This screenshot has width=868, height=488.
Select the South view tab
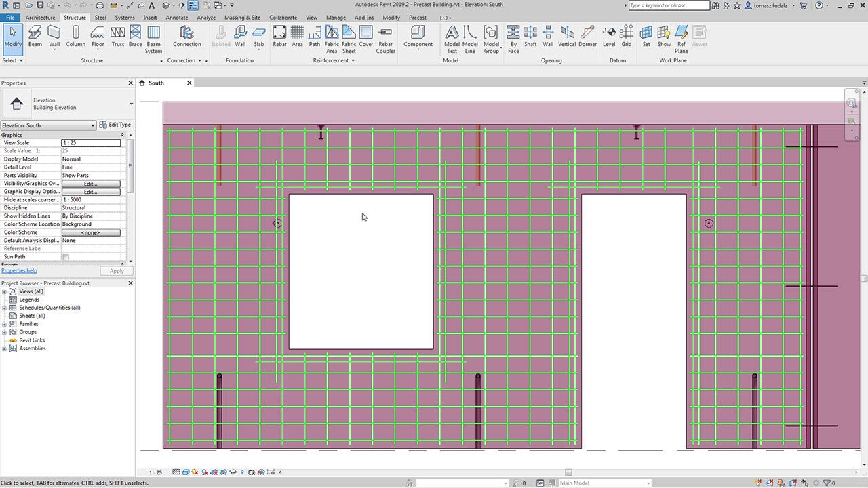157,83
